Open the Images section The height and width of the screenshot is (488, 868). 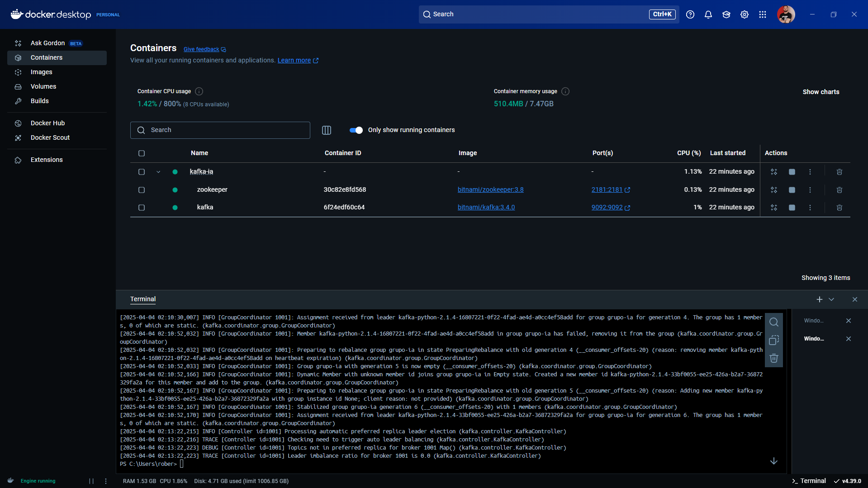[57, 72]
